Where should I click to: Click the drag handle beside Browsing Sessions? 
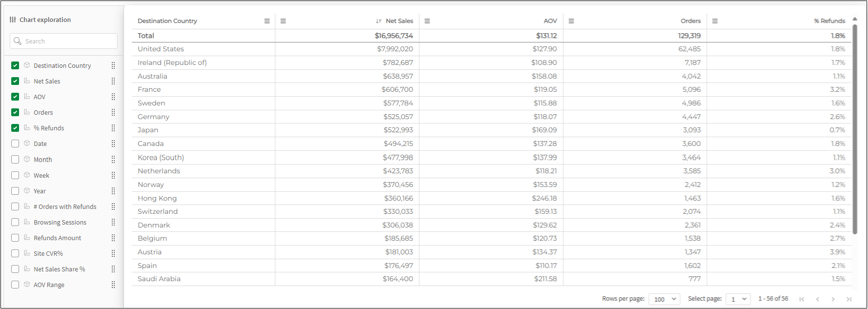[113, 222]
